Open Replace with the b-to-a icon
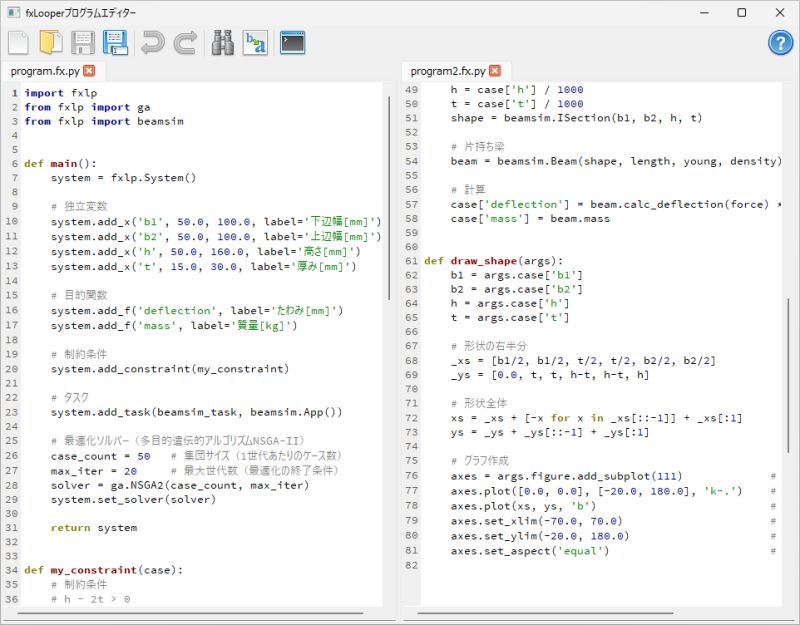This screenshot has height=625, width=800. click(x=255, y=42)
